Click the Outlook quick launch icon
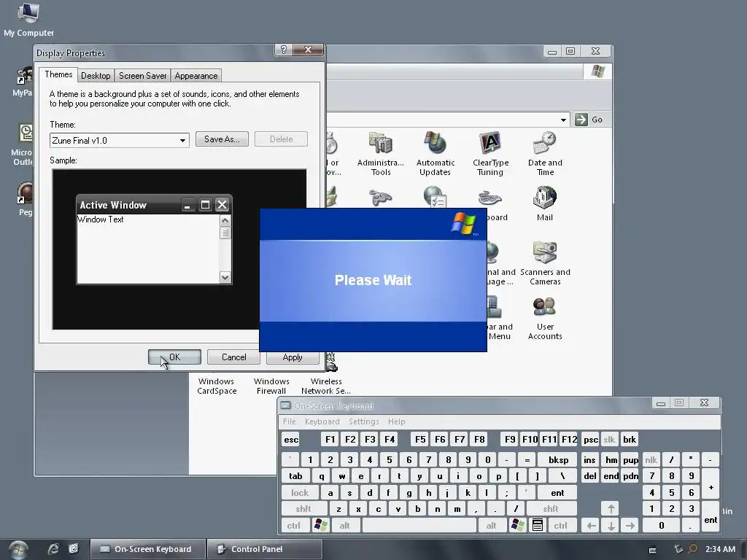 (x=74, y=549)
